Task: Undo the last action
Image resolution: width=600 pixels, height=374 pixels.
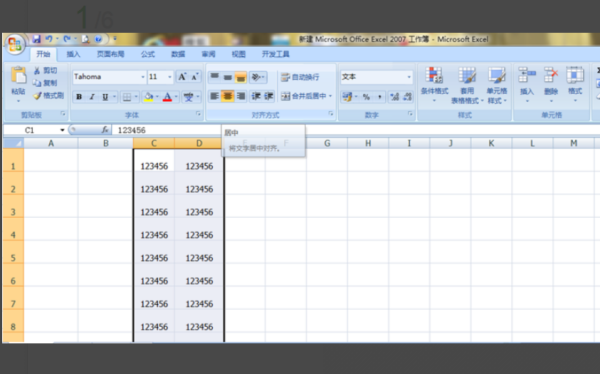Action: (49, 39)
